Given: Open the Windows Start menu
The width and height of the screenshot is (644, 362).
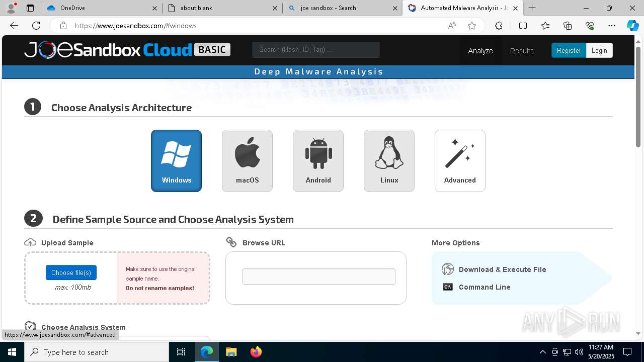Looking at the screenshot, I should point(12,352).
